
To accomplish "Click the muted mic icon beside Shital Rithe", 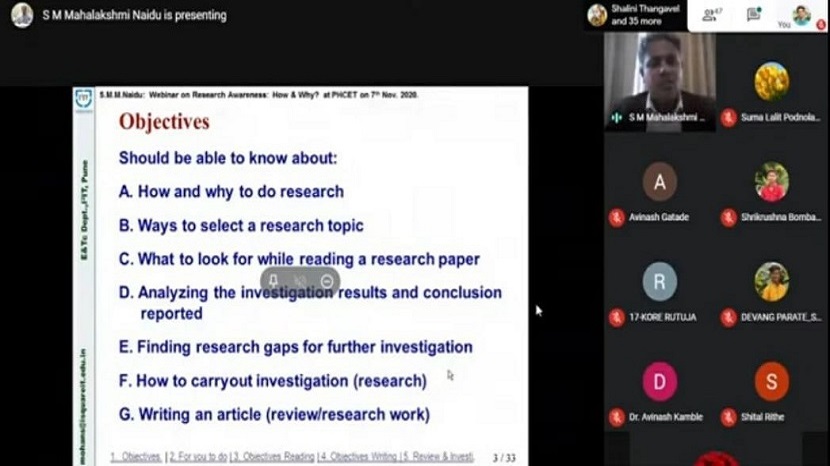I will pos(729,417).
